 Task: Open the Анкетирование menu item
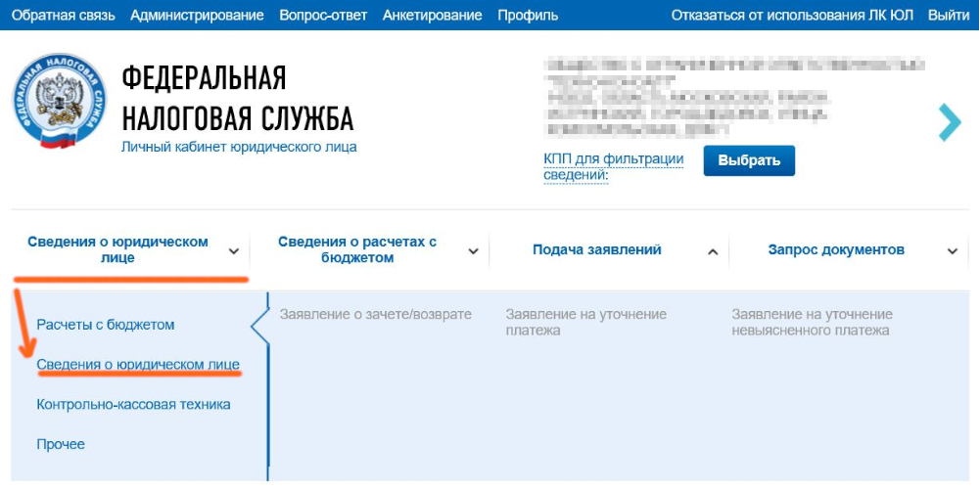click(432, 15)
